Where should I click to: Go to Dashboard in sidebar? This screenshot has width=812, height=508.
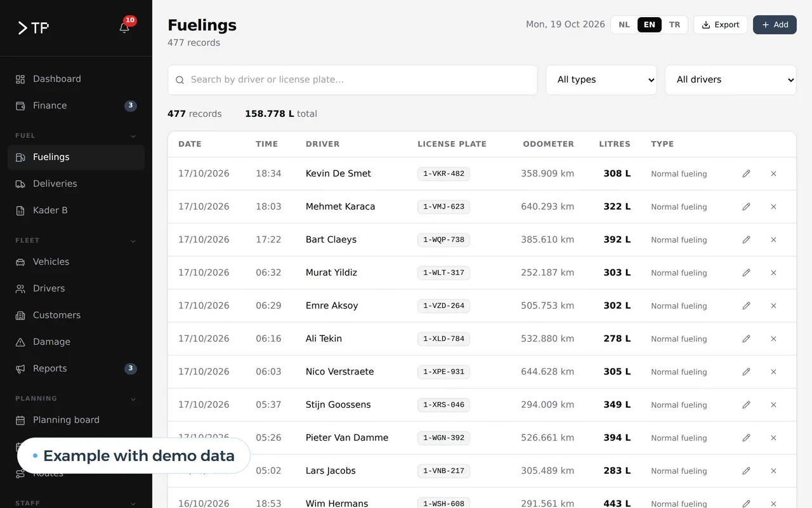coord(76,79)
